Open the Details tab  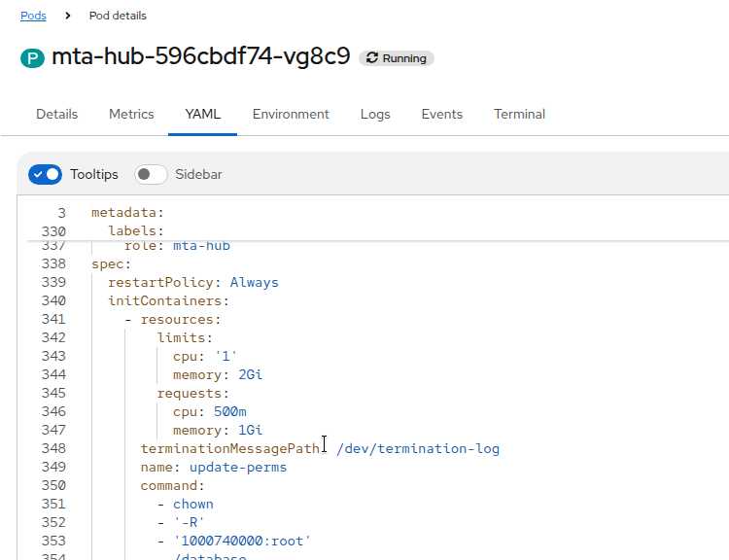coord(56,114)
